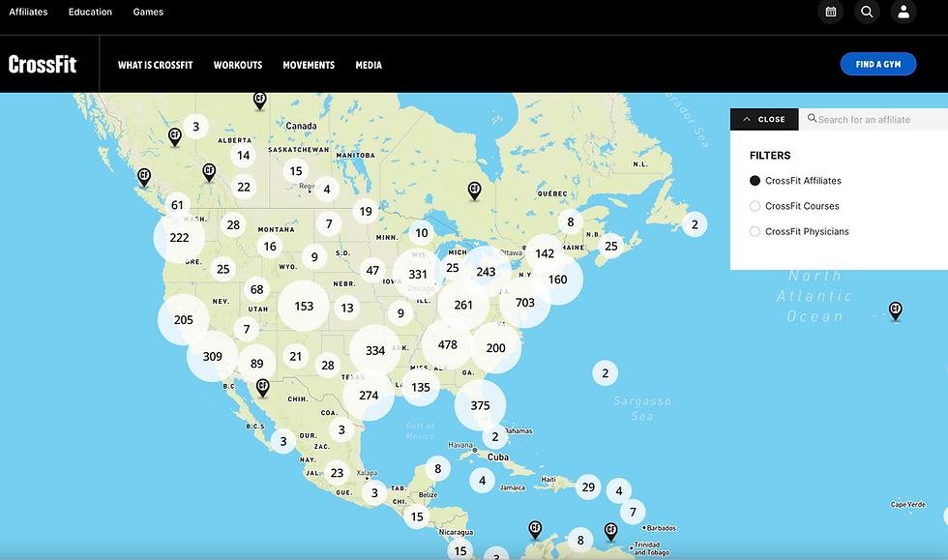948x560 pixels.
Task: Click the 19 cluster north of Minnesota
Action: pos(366,211)
